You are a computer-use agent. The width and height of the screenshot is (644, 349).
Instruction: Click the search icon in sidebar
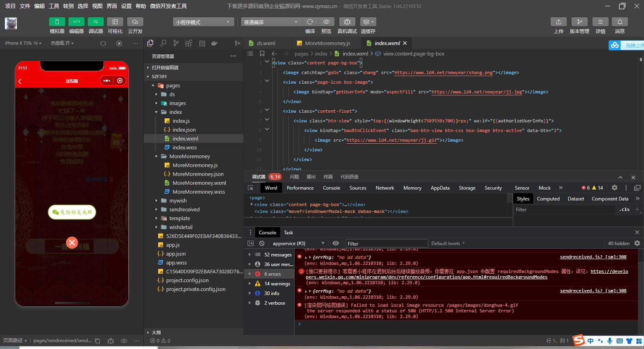point(163,43)
